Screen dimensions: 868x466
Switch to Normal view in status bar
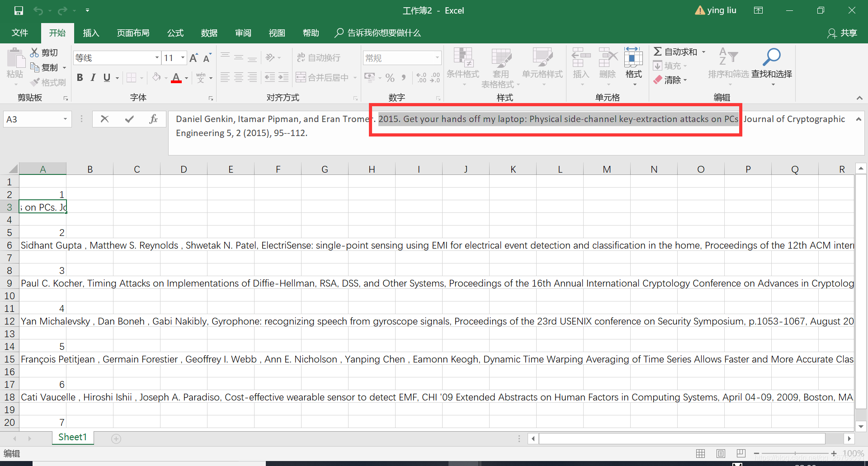(x=700, y=453)
